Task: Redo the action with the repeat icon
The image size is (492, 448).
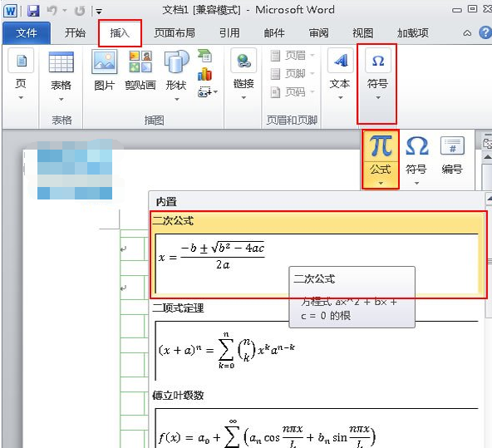Action: 80,12
